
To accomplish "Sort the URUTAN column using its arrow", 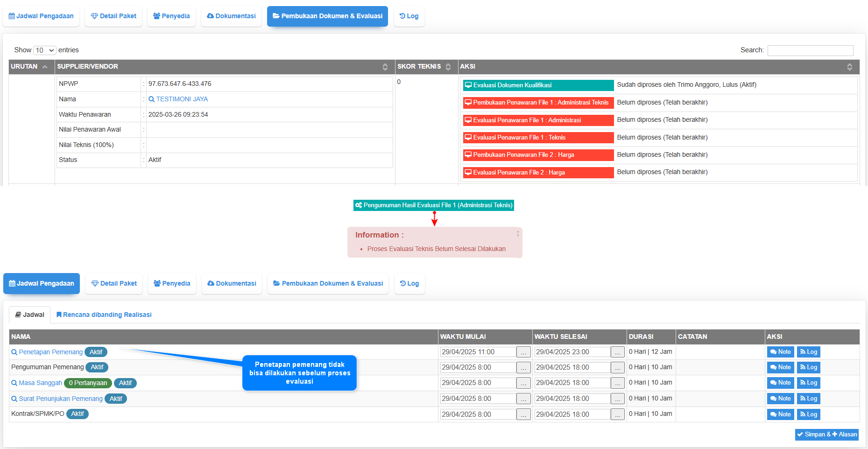I will point(45,67).
